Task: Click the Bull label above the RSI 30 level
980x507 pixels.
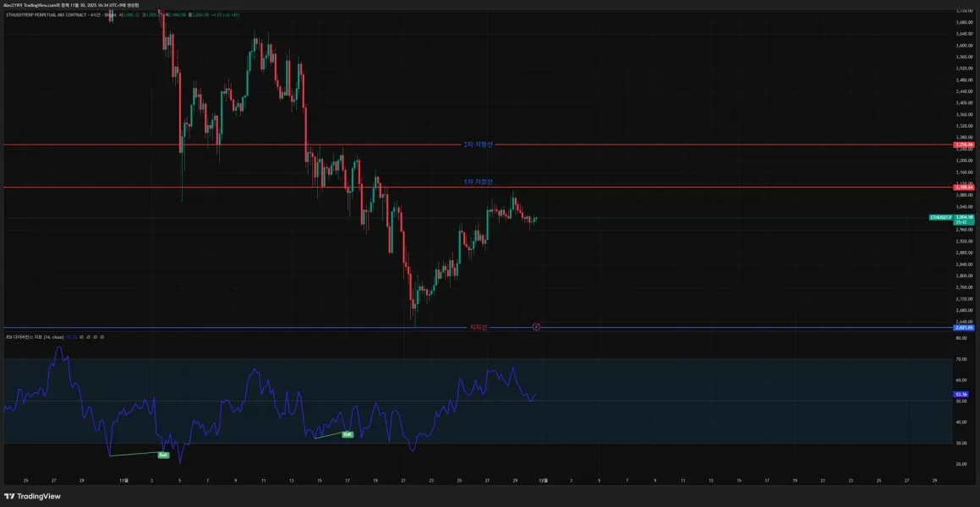Action: (x=348, y=434)
